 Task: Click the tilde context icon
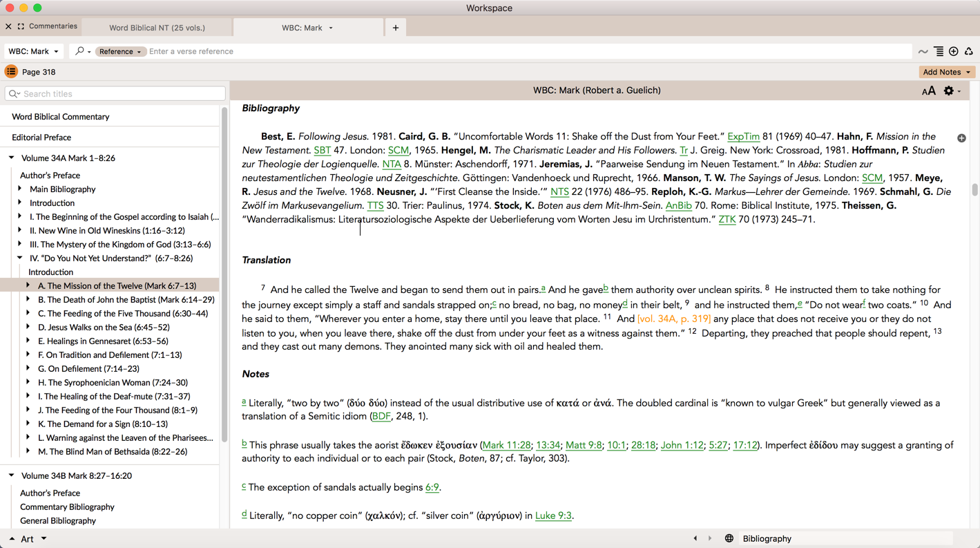(923, 52)
